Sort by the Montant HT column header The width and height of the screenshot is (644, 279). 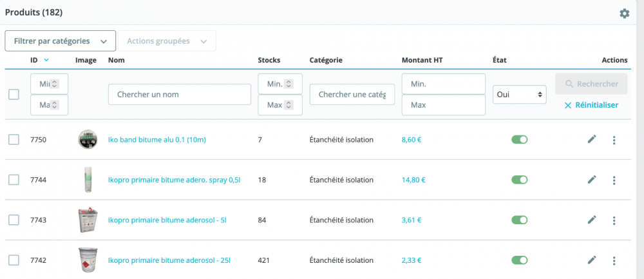click(422, 61)
